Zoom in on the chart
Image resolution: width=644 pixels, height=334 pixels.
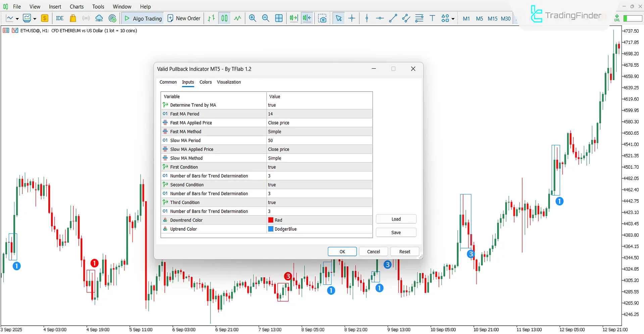point(252,18)
